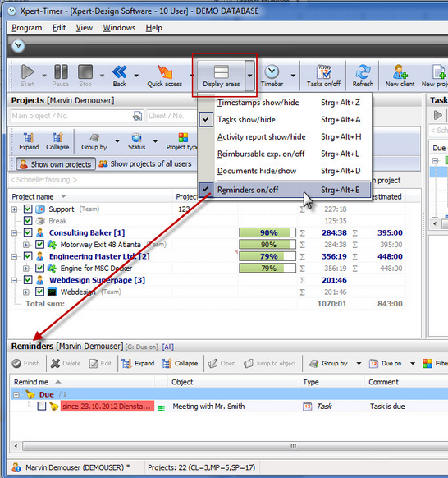The height and width of the screenshot is (478, 448).
Task: Toggle Tasks on/off calendar icon
Action: (323, 72)
